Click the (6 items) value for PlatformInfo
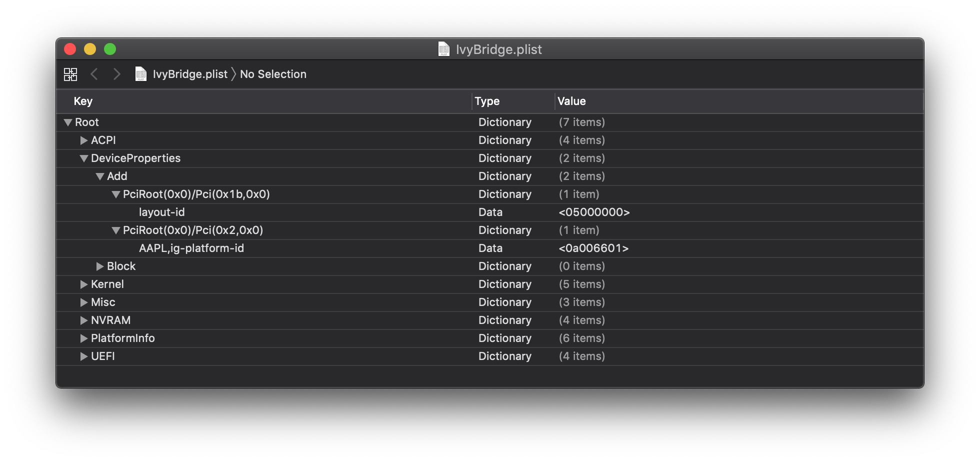The image size is (980, 462). tap(582, 338)
